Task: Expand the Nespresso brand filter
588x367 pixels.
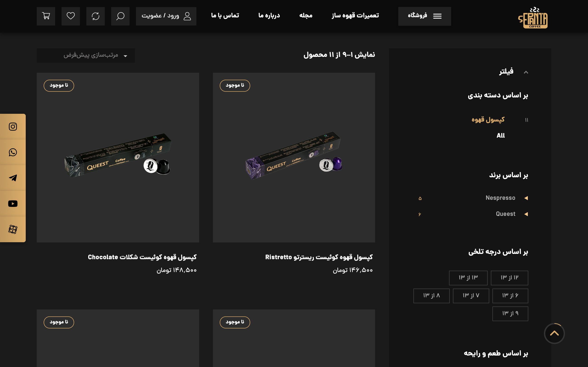Action: (x=526, y=198)
